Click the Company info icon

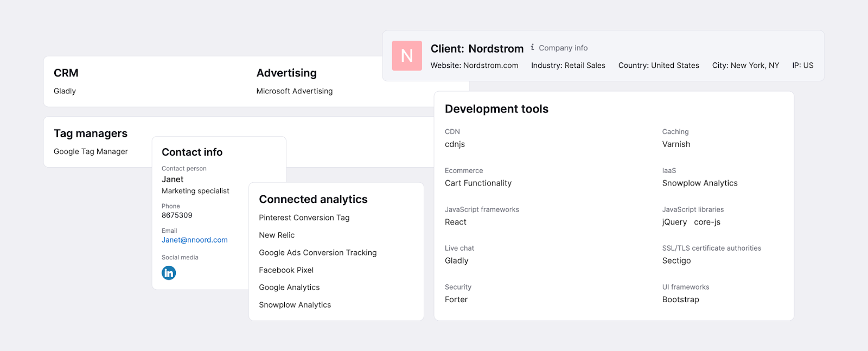[533, 48]
